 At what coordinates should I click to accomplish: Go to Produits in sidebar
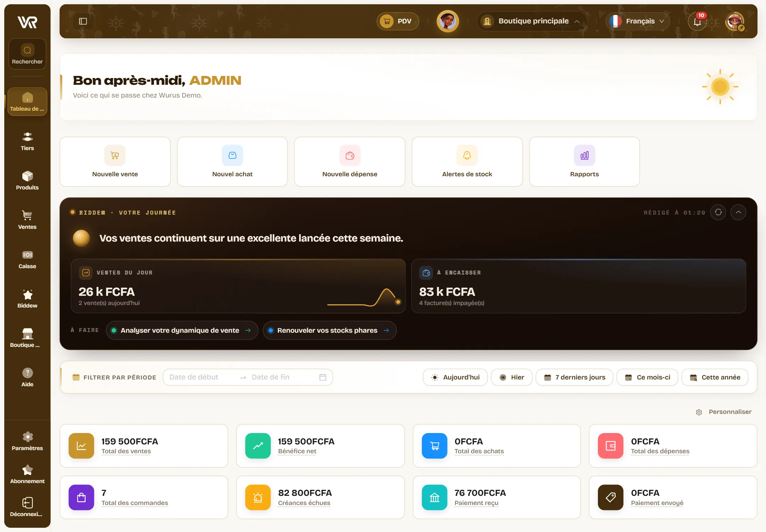(x=27, y=181)
